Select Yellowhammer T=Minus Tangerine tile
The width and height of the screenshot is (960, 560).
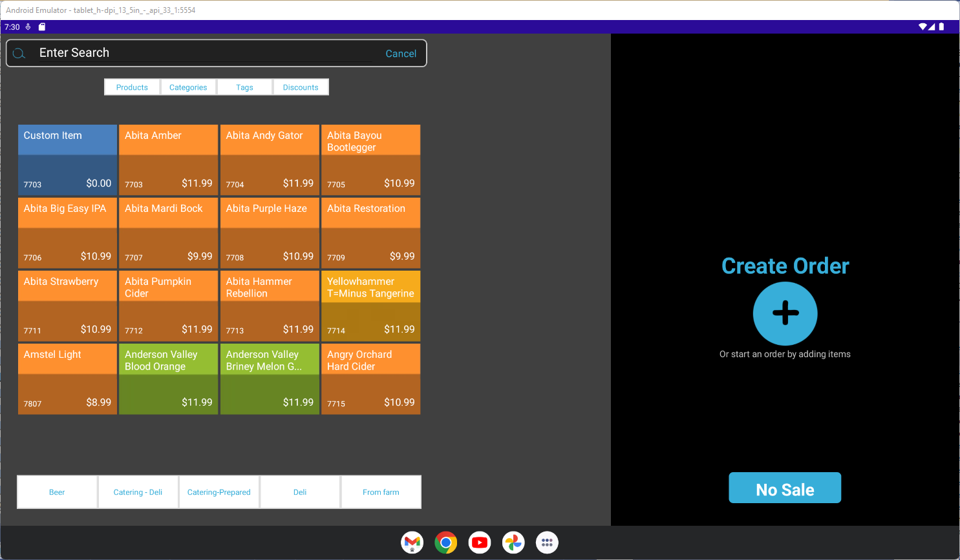coord(371,306)
